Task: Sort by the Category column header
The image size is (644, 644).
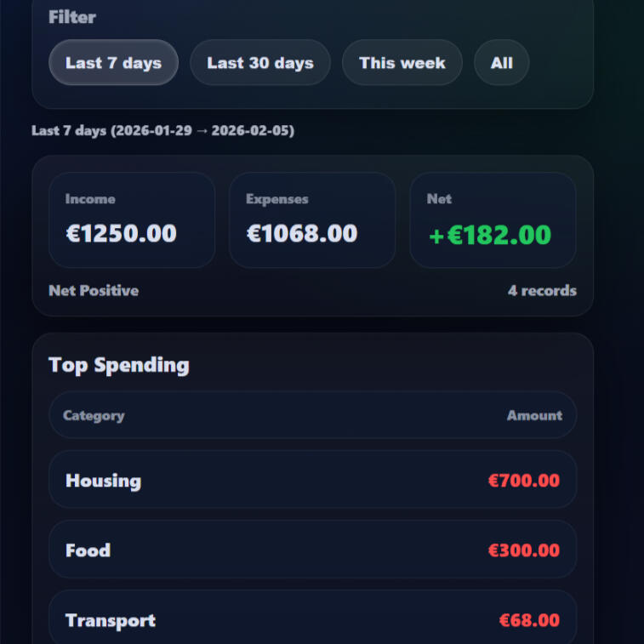Action: 94,416
